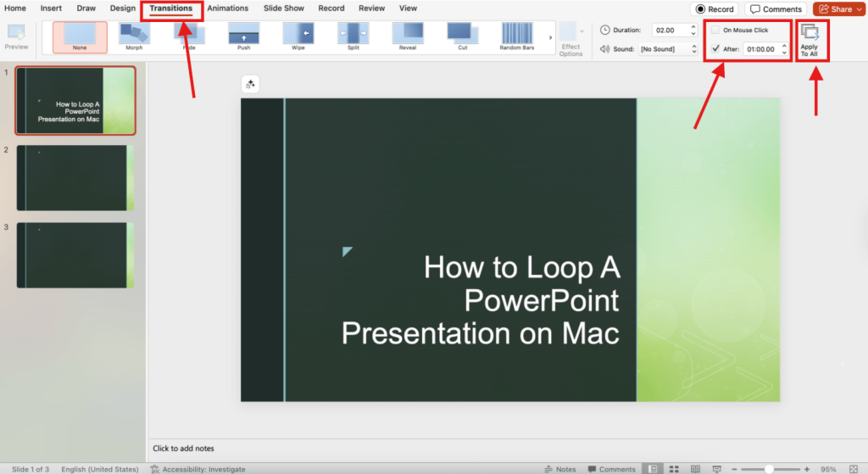The width and height of the screenshot is (868, 474).
Task: Choose the Push transition effect
Action: (x=243, y=36)
